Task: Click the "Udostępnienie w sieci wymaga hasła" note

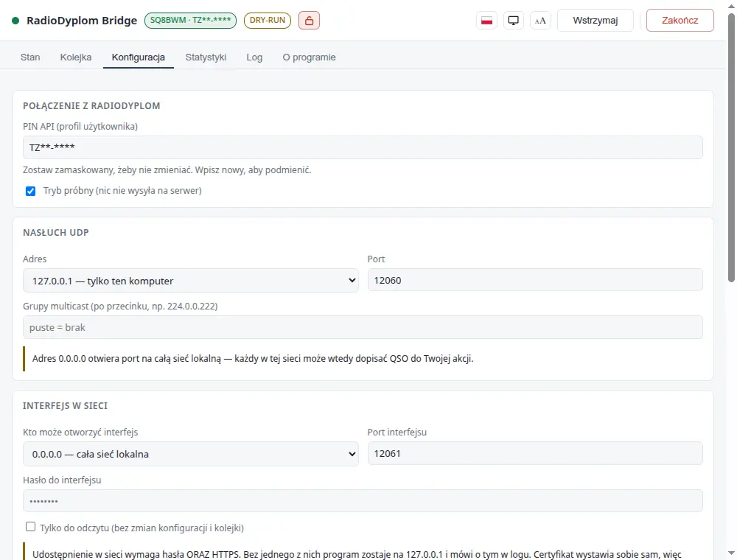Action: pyautogui.click(x=357, y=554)
